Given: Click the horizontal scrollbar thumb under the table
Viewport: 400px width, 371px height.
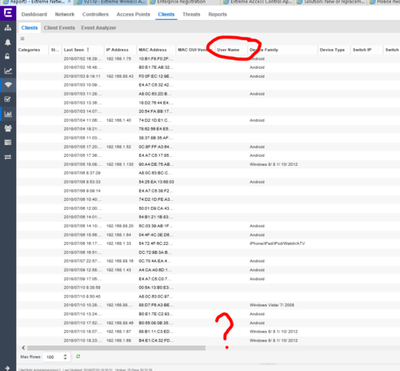Looking at the screenshot, I should pos(116,348).
